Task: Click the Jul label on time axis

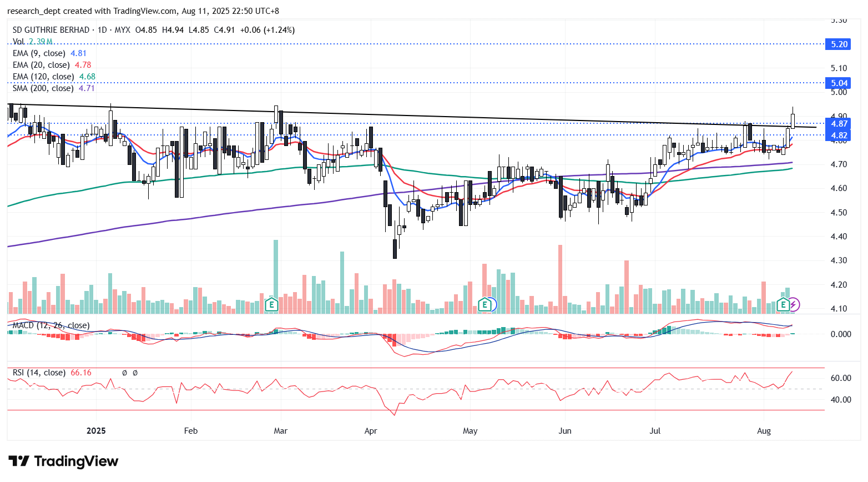Action: click(655, 431)
